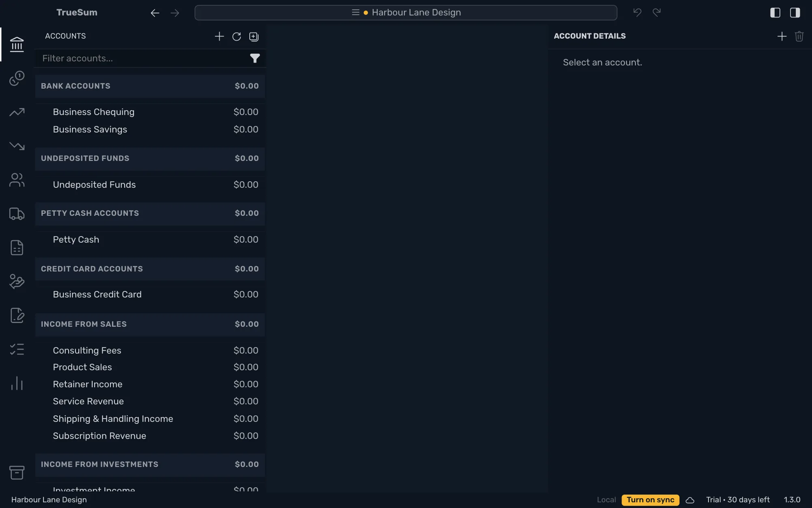Open the hand-holding-person sidebar icon

click(x=17, y=281)
